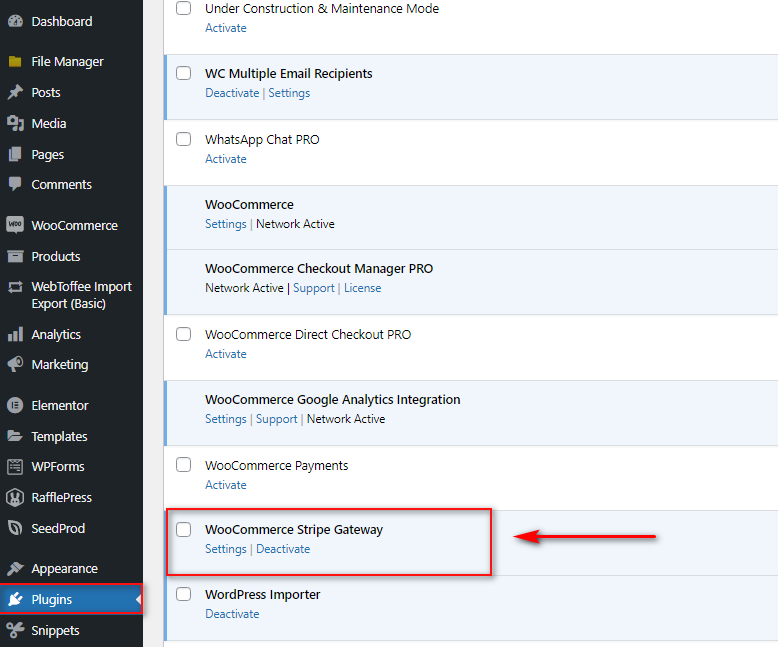Open the WooCommerce plugin Settings link
The height and width of the screenshot is (647, 778).
point(226,224)
